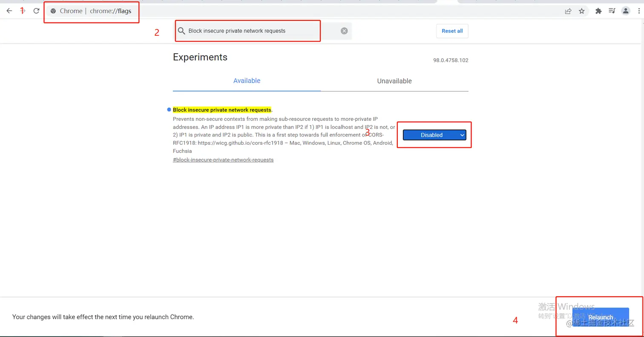Click the browser back arrow
The height and width of the screenshot is (337, 644).
point(9,11)
